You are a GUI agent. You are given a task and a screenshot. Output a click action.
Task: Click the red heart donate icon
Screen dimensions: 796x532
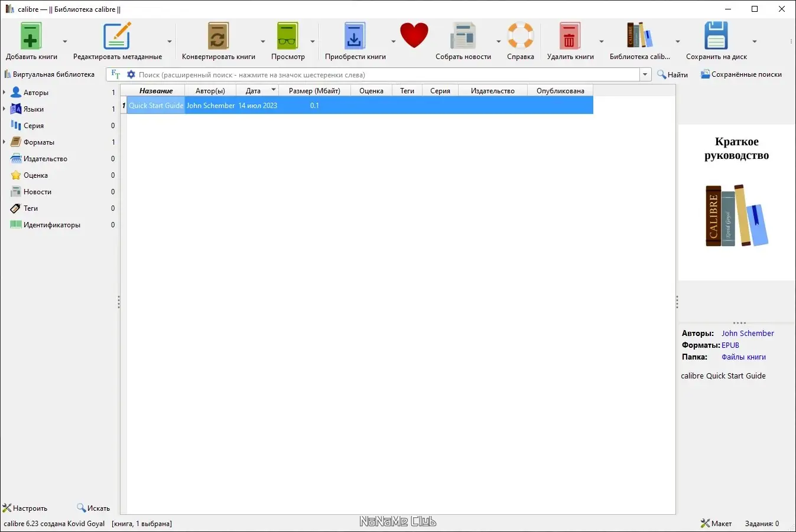click(x=414, y=35)
